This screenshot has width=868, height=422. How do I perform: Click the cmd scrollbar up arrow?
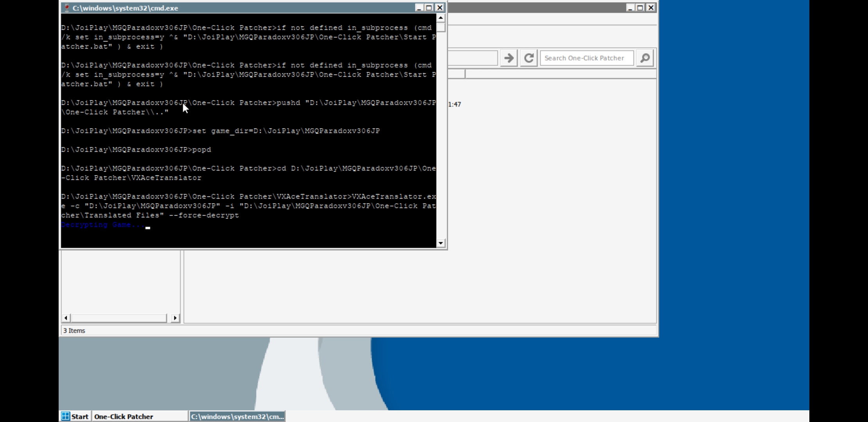click(x=441, y=18)
